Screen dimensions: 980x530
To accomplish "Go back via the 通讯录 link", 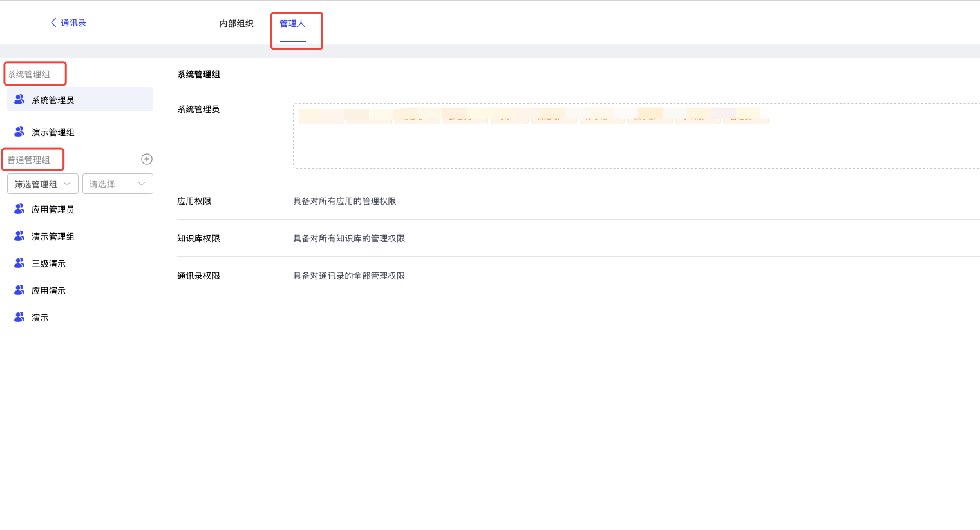I will (73, 23).
